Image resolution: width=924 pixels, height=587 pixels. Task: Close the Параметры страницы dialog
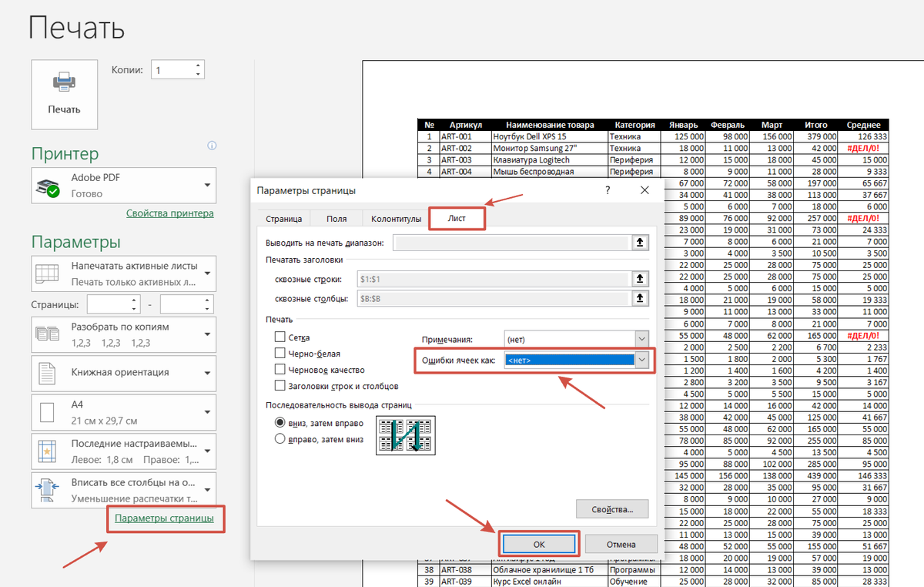point(644,190)
